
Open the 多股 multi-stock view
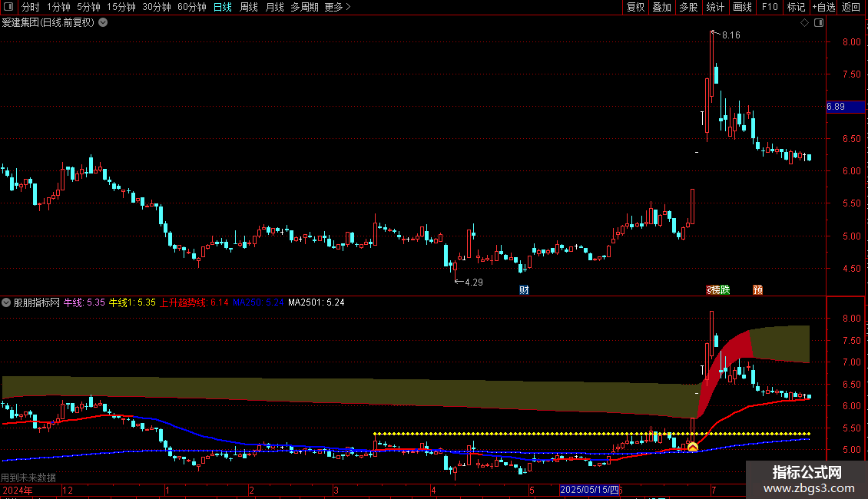click(x=688, y=7)
